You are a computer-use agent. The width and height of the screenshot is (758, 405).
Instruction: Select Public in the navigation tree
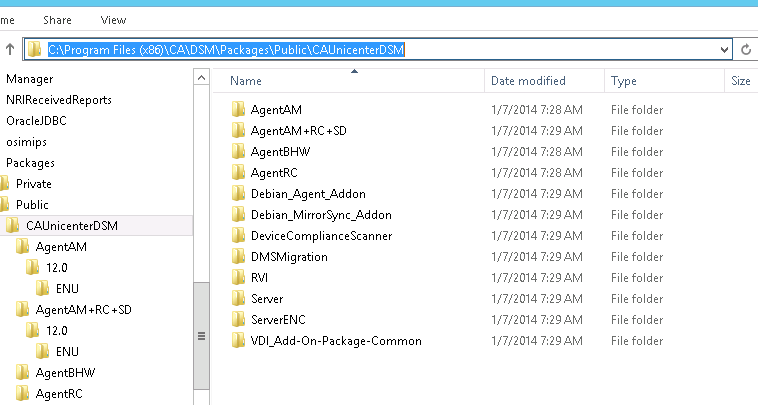pos(32,205)
